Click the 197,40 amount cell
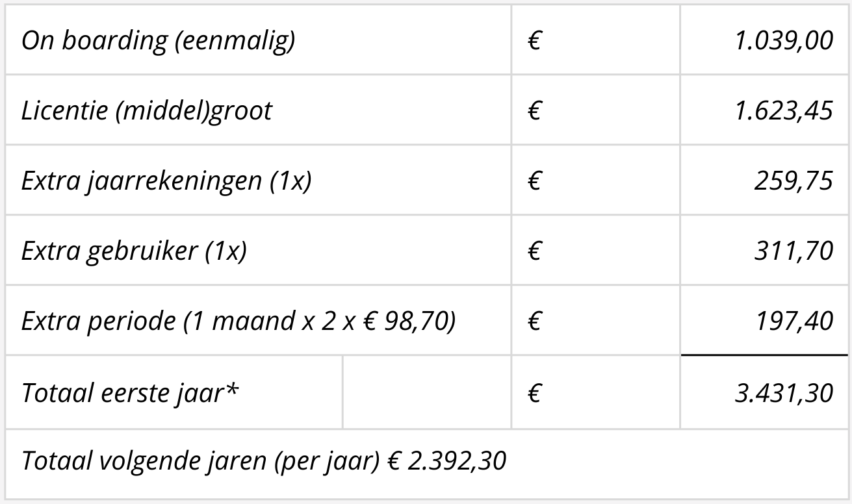The width and height of the screenshot is (852, 504). coord(793,321)
